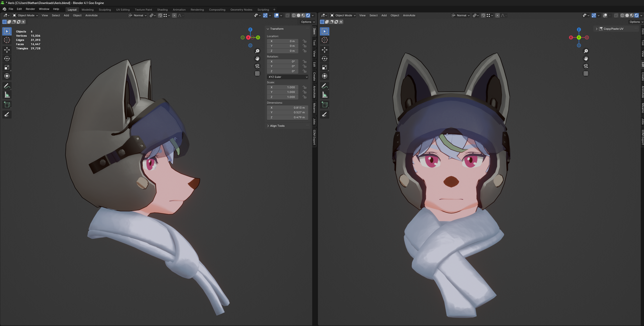Switch to orthographic grid view in right viewport
The height and width of the screenshot is (326, 644).
pos(586,74)
